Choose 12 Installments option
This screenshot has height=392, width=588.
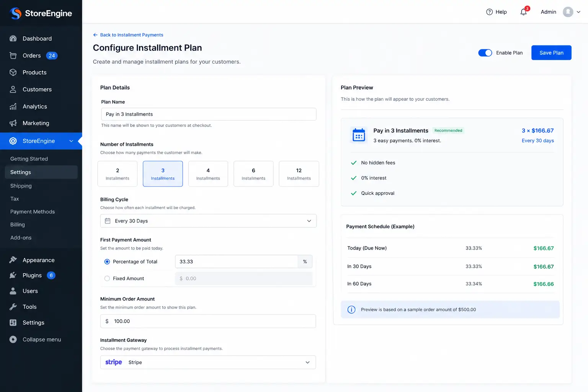pos(299,174)
